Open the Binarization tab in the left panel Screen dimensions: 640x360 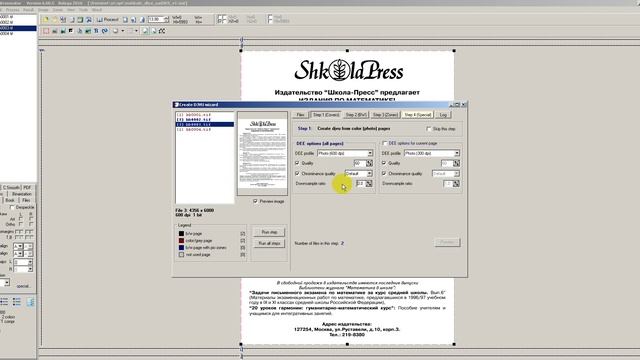tap(22, 194)
